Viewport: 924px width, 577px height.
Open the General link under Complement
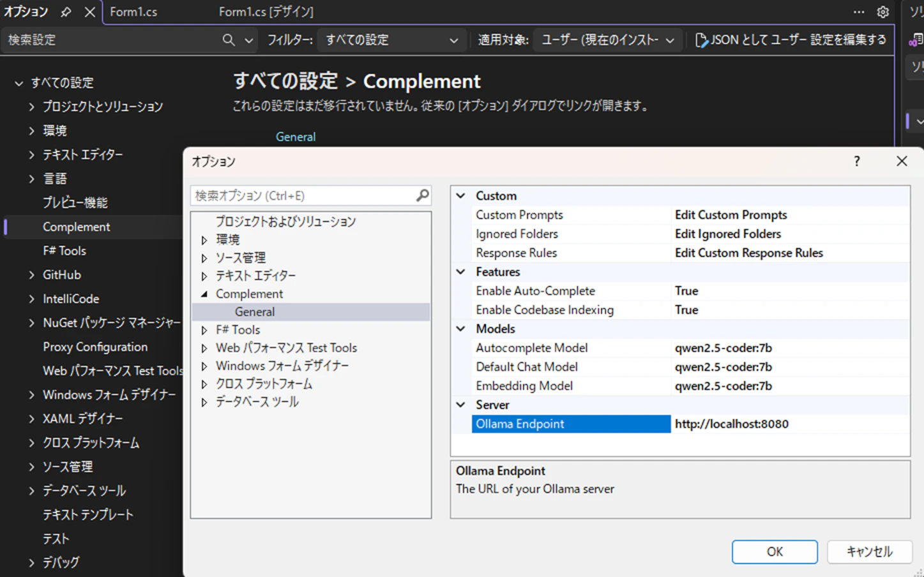click(x=296, y=137)
